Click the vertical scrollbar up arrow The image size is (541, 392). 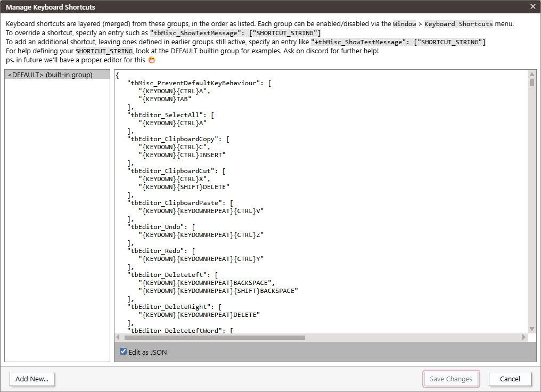point(531,75)
